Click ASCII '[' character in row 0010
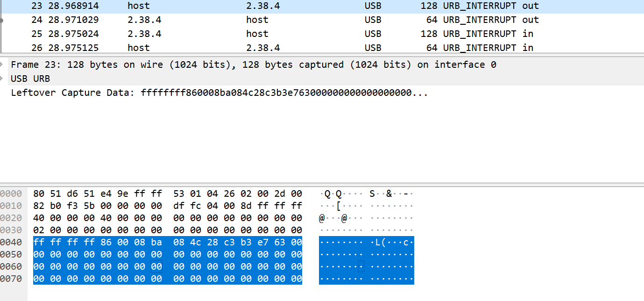This screenshot has height=301, width=644. [339, 206]
